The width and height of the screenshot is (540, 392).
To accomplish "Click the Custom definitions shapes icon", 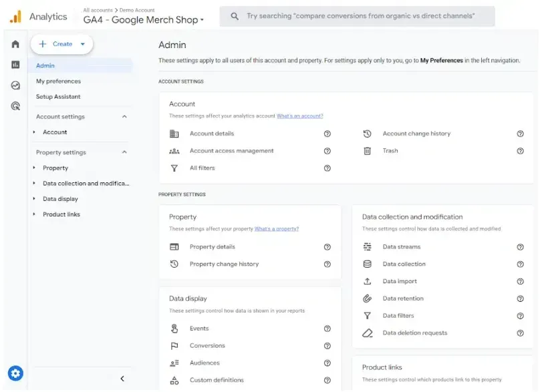I will point(174,380).
